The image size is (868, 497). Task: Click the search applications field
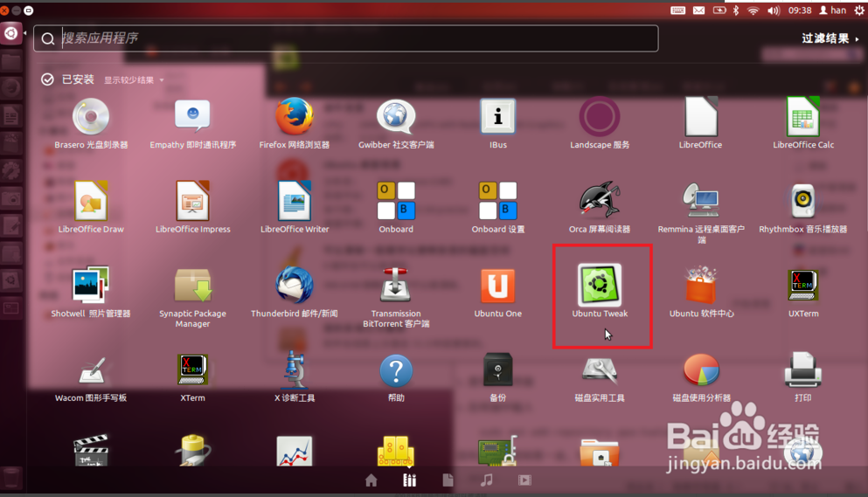click(346, 38)
